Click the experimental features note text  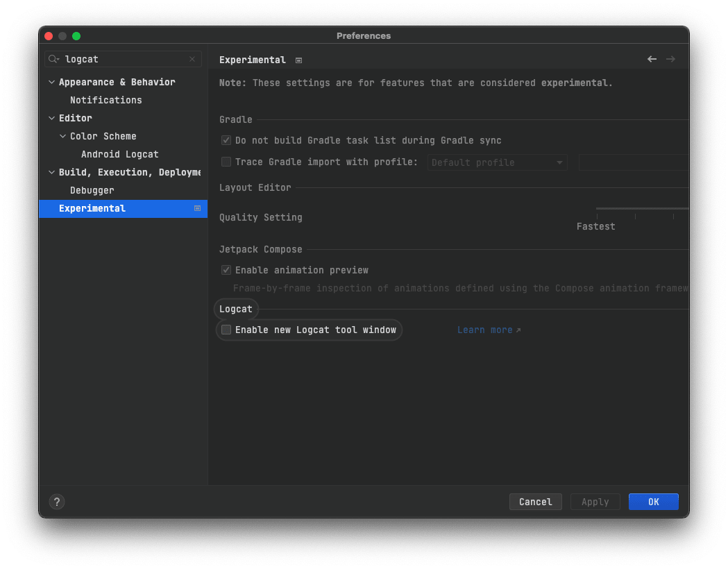coord(416,83)
